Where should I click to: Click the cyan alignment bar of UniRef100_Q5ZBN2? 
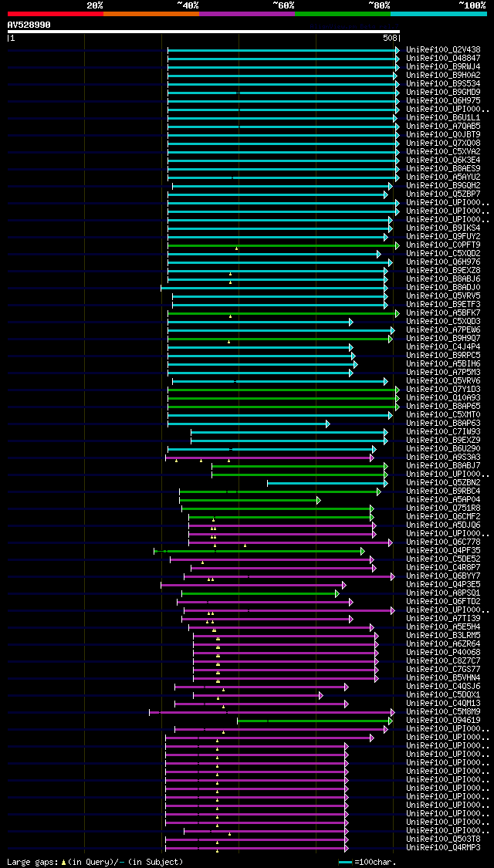click(327, 483)
